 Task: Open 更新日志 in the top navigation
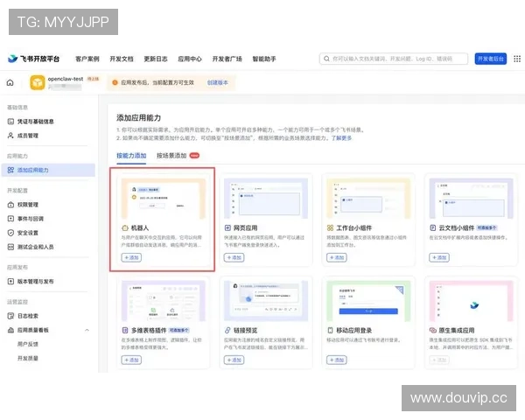point(156,59)
